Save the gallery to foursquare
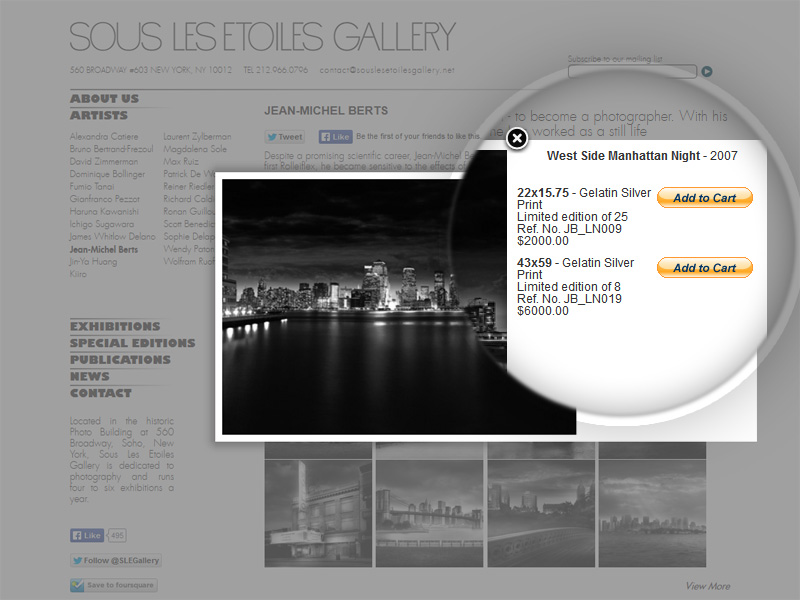 113,585
